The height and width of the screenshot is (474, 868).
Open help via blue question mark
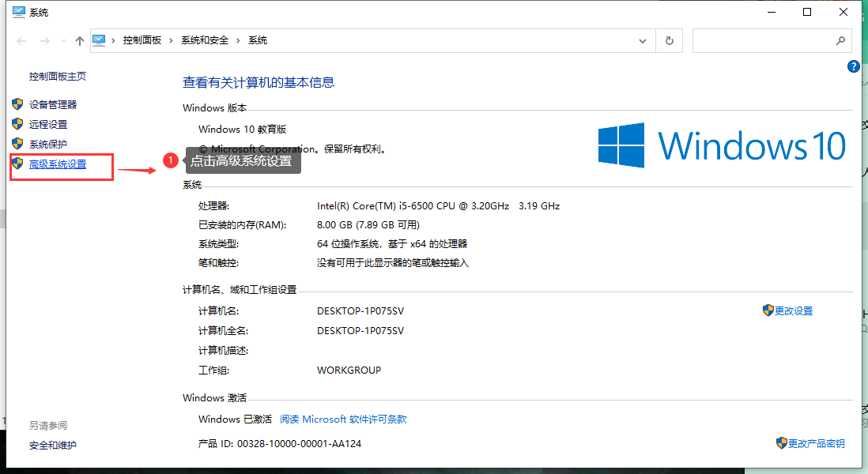coord(853,67)
